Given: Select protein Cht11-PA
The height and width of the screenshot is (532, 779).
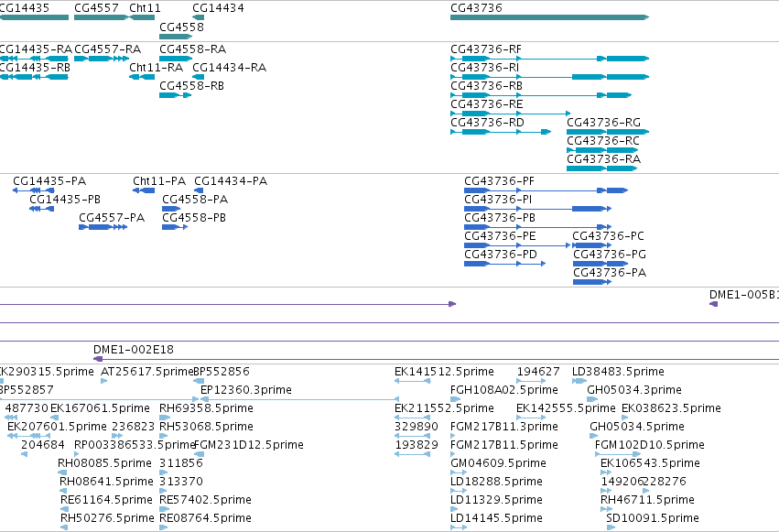Looking at the screenshot, I should (x=144, y=190).
